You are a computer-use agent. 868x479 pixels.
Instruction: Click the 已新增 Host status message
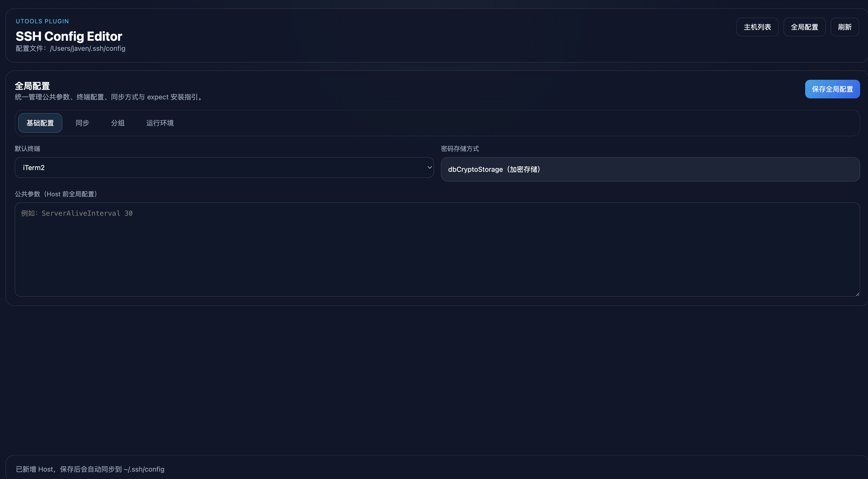pyautogui.click(x=90, y=469)
